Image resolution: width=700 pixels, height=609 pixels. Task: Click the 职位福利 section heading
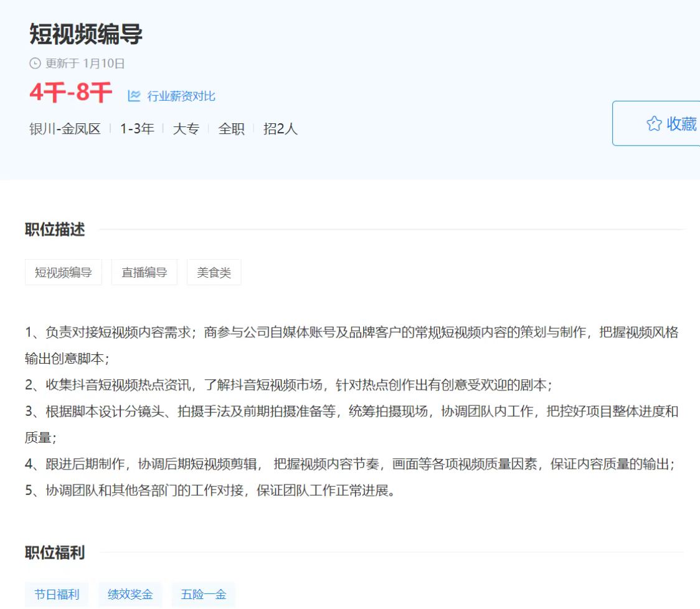click(55, 552)
